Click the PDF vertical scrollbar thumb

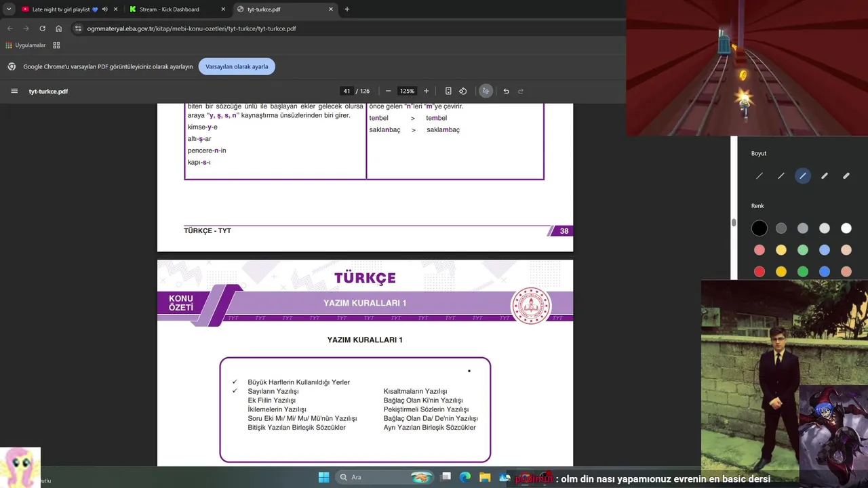[x=733, y=222]
